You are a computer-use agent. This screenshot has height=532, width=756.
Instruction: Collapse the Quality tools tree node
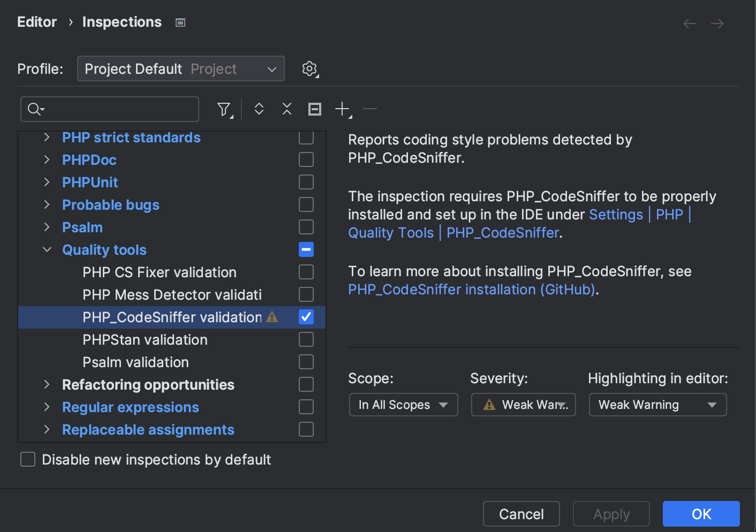coord(47,250)
